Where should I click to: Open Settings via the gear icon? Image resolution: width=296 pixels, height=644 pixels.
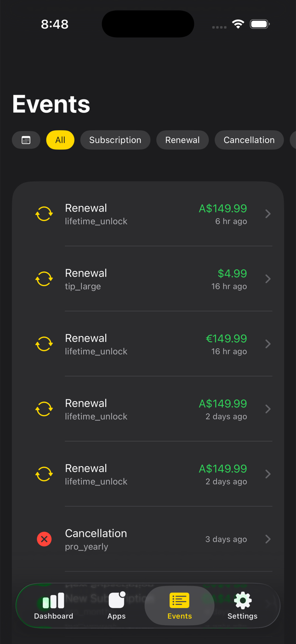click(242, 599)
